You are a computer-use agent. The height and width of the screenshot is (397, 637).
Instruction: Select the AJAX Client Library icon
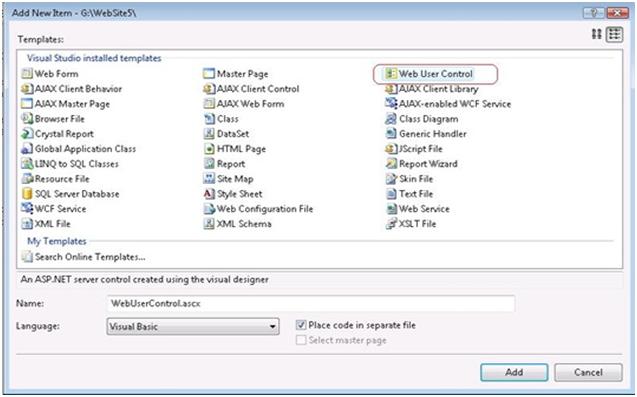(x=391, y=89)
